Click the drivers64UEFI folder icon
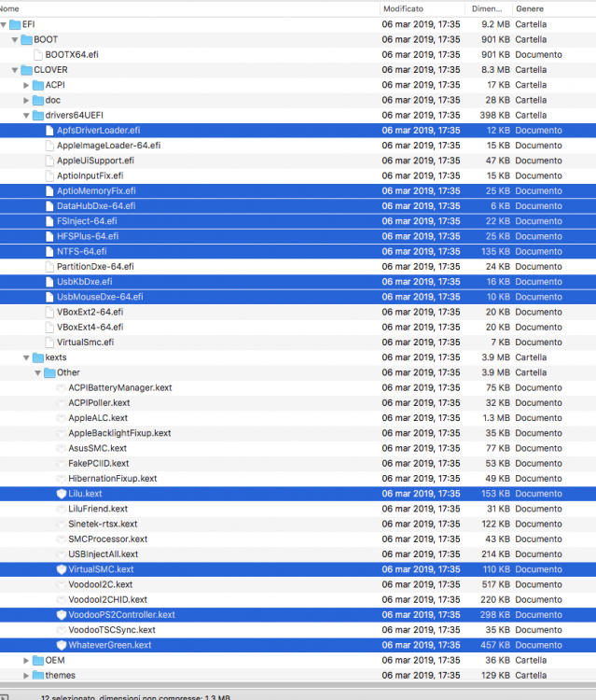 [38, 115]
